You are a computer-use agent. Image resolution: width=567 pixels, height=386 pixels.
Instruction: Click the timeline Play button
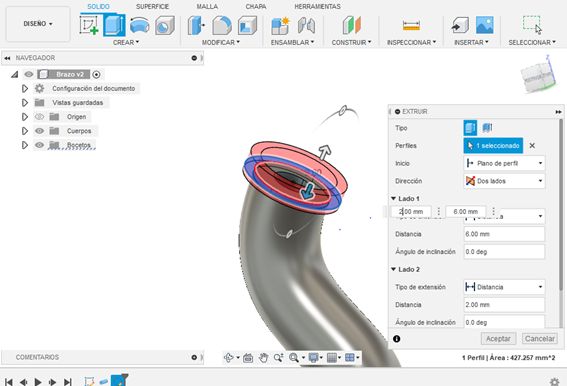38,382
